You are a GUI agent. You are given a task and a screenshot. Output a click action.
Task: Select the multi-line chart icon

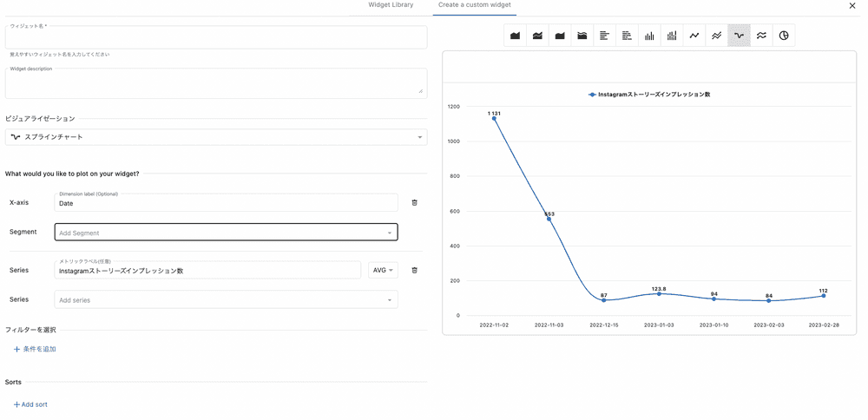tap(717, 36)
